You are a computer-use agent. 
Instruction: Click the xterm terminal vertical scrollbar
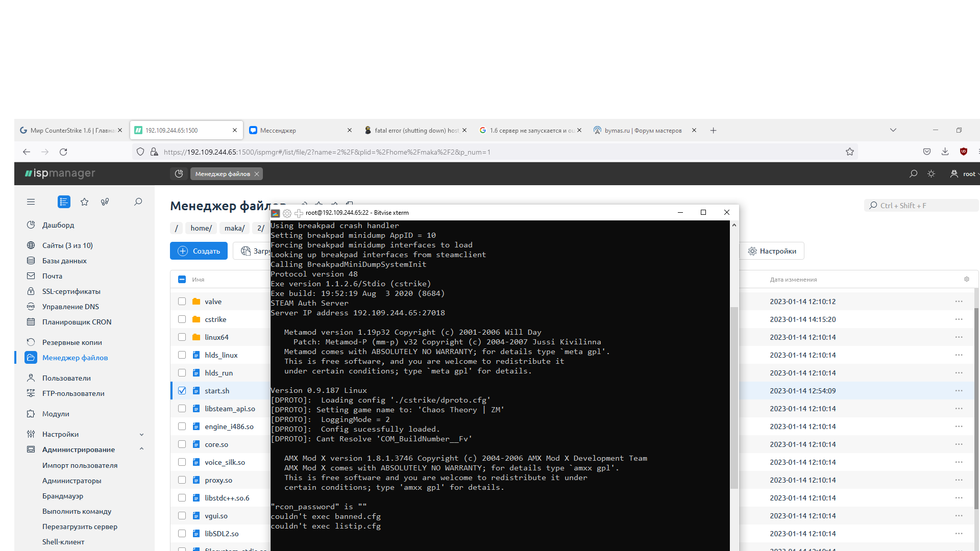click(x=734, y=398)
